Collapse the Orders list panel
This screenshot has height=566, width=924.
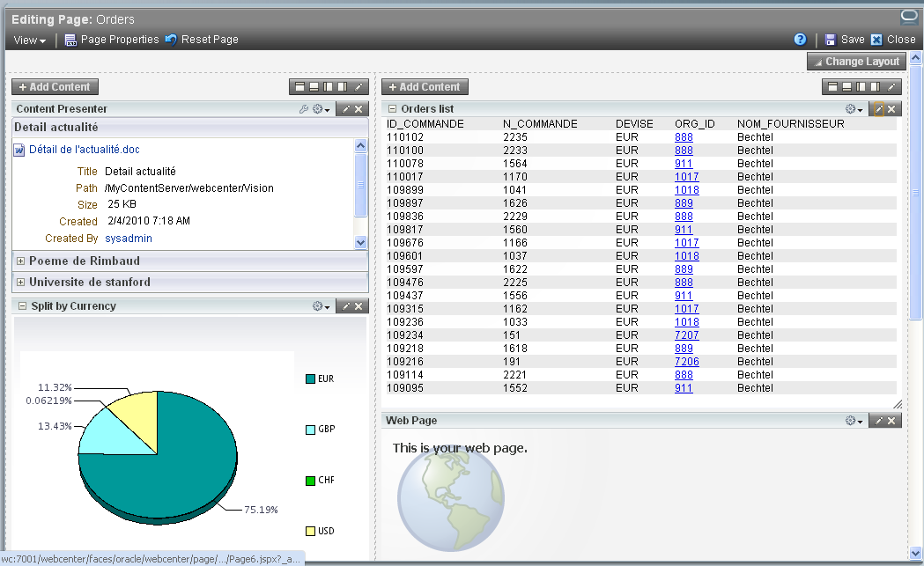(393, 109)
